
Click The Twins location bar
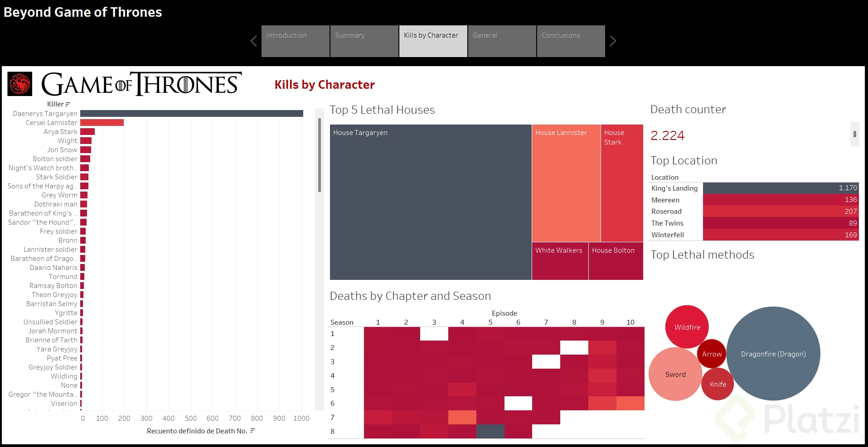click(781, 223)
